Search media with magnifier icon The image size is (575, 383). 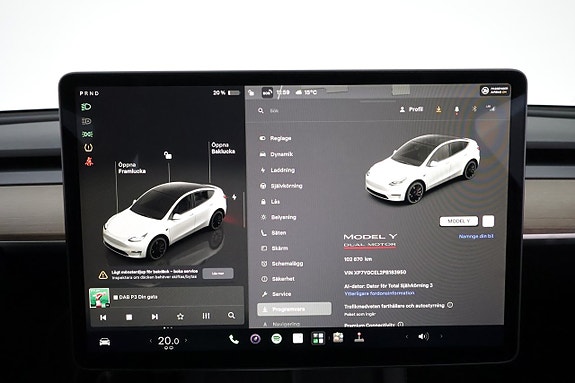(x=231, y=315)
